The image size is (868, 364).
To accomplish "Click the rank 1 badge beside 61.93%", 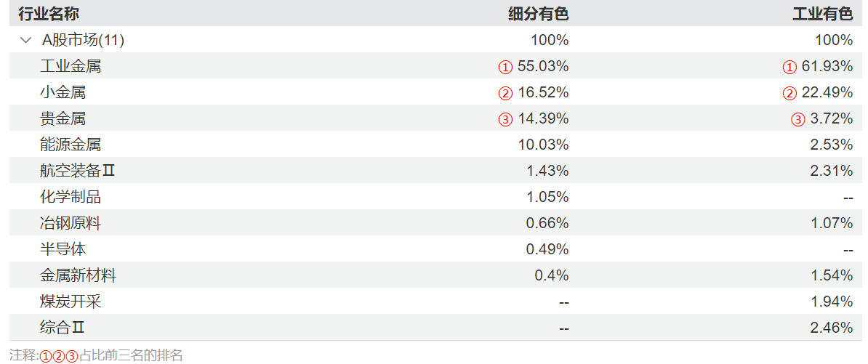I will tap(789, 67).
